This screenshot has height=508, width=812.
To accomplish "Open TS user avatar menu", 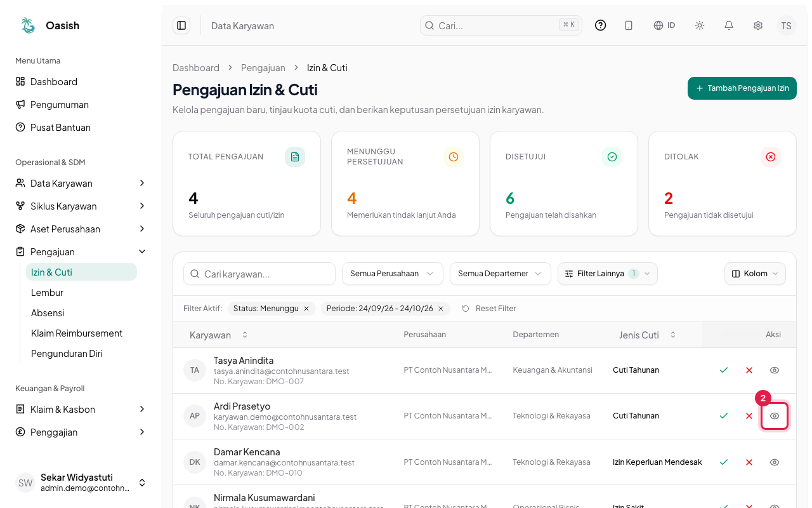I will pyautogui.click(x=787, y=25).
